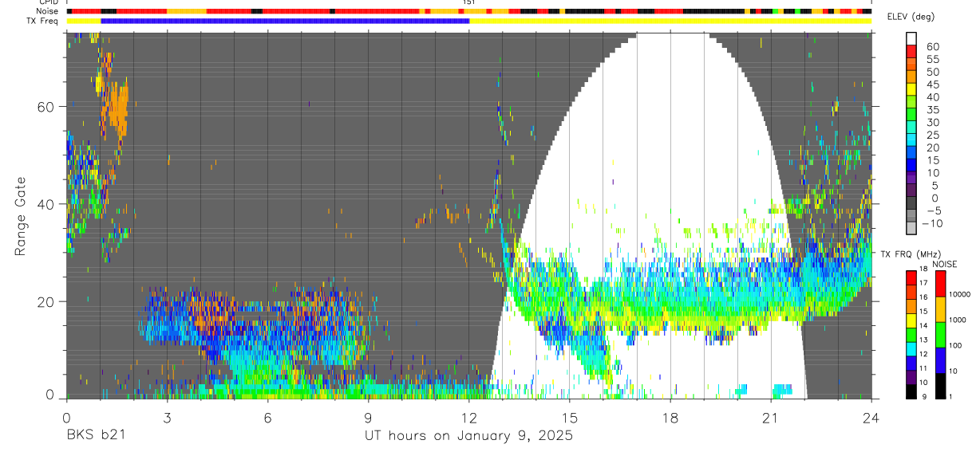The height and width of the screenshot is (452, 980).
Task: Click the blue segment of TX Freq strip
Action: [x=285, y=21]
